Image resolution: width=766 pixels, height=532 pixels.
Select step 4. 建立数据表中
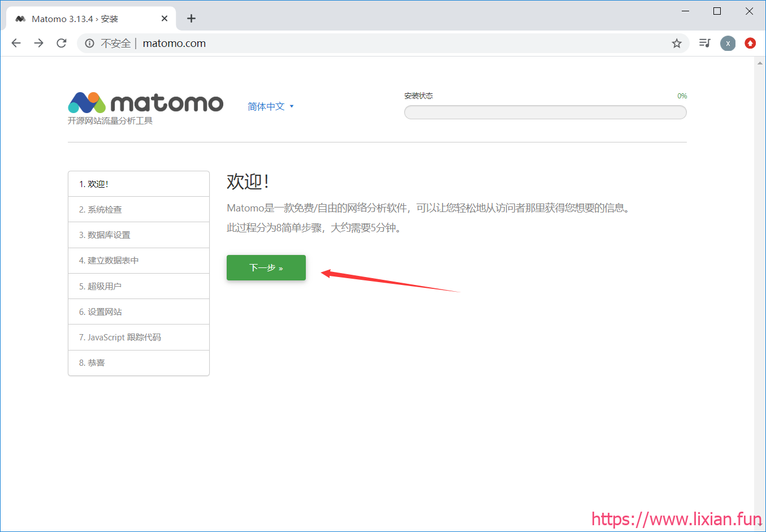tap(139, 261)
